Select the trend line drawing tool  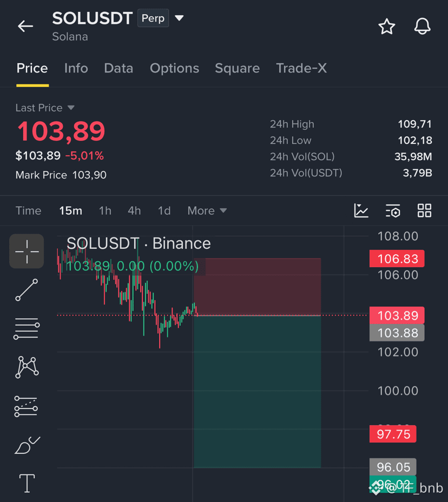(x=27, y=290)
